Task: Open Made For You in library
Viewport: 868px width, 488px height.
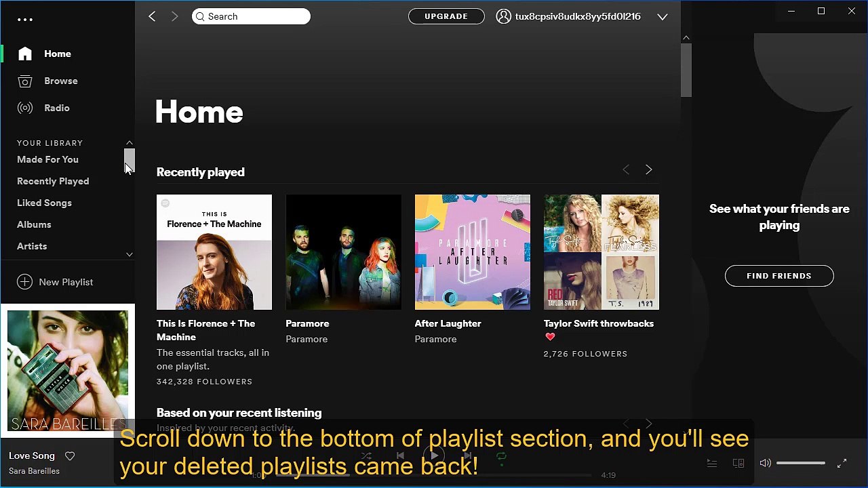Action: 47,159
